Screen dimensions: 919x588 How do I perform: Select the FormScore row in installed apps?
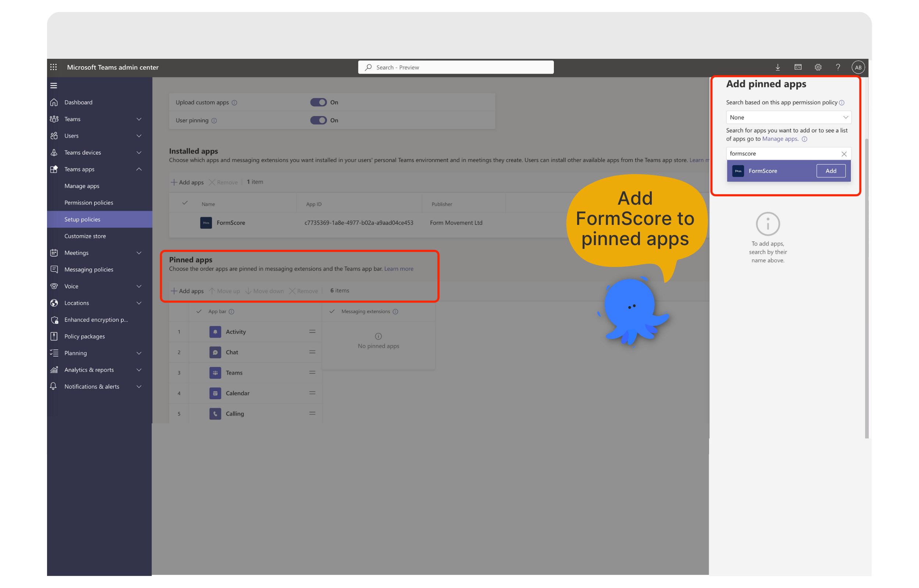(x=439, y=223)
